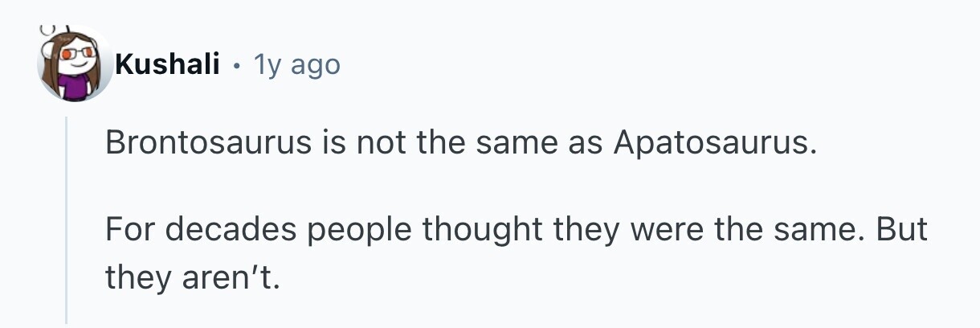Image resolution: width=980 pixels, height=328 pixels.
Task: Click the purple shirt of the avatar
Action: pos(76,87)
